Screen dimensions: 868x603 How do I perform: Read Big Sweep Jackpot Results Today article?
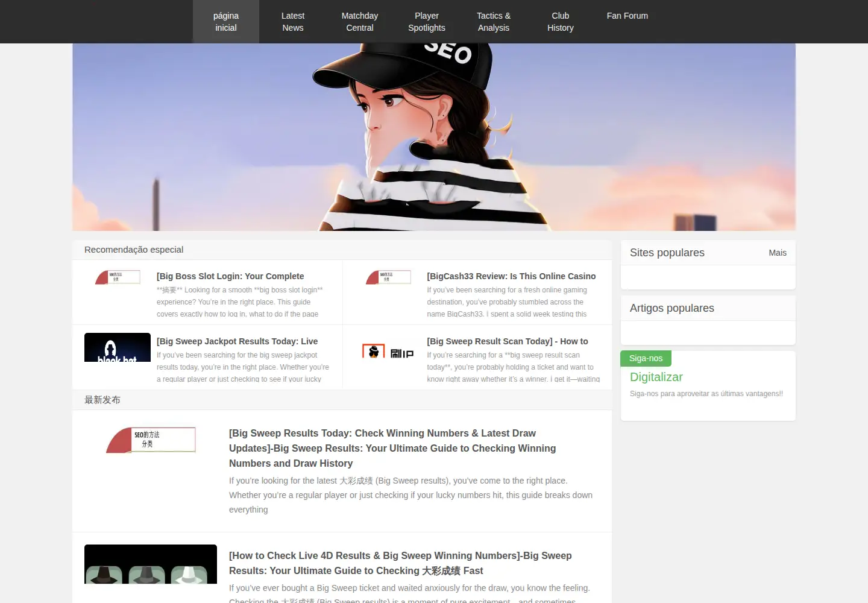[237, 341]
